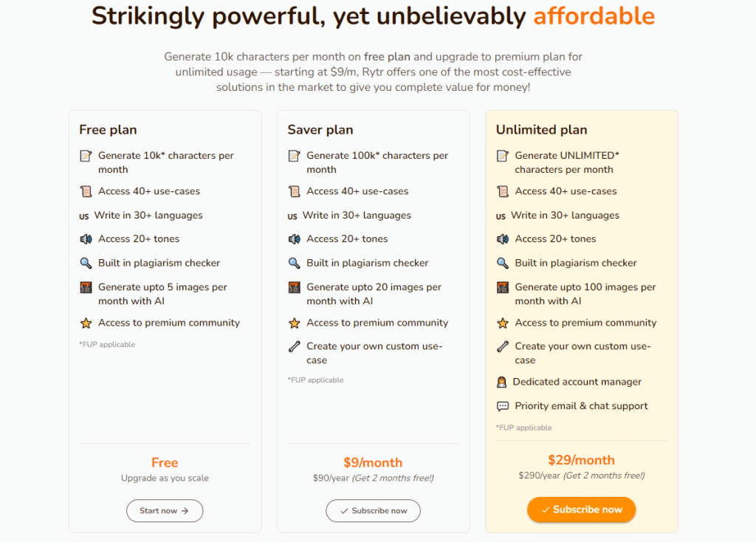Click the Unlimited plan heading
Viewport: 756px width, 542px height.
click(541, 130)
